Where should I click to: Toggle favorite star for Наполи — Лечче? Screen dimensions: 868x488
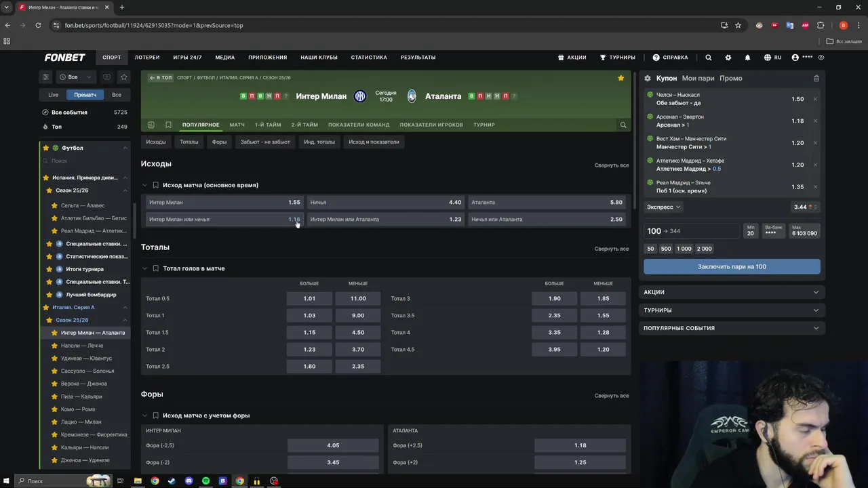[x=54, y=346]
